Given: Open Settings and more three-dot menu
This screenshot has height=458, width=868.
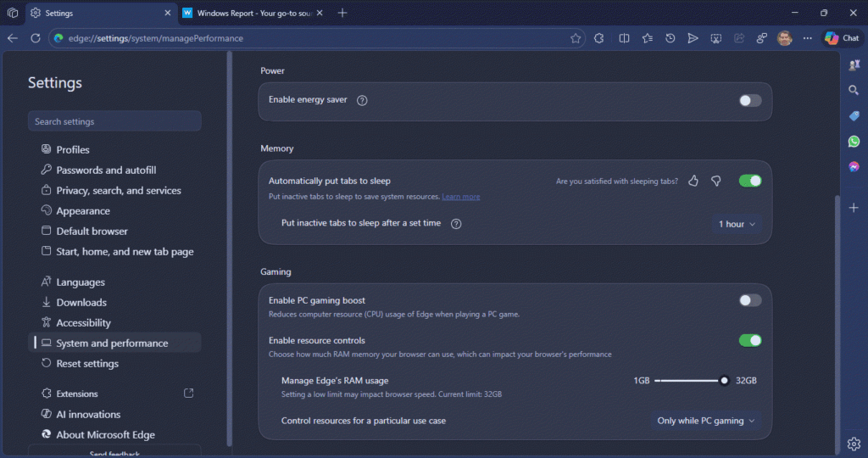Looking at the screenshot, I should click(808, 38).
